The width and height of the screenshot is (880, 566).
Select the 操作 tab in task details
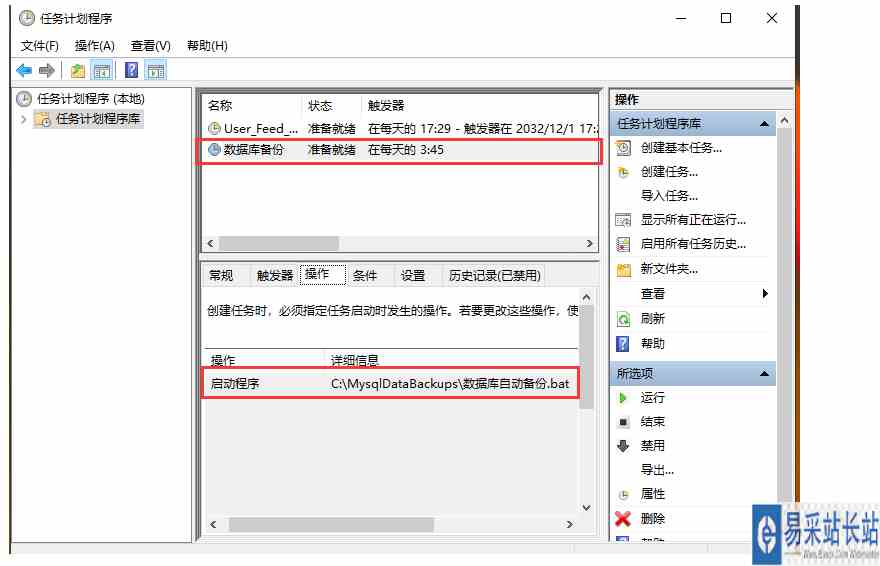[323, 274]
